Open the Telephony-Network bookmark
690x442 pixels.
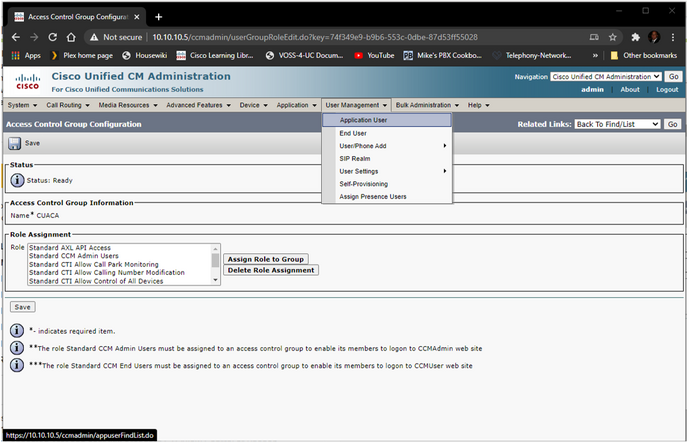pyautogui.click(x=532, y=55)
